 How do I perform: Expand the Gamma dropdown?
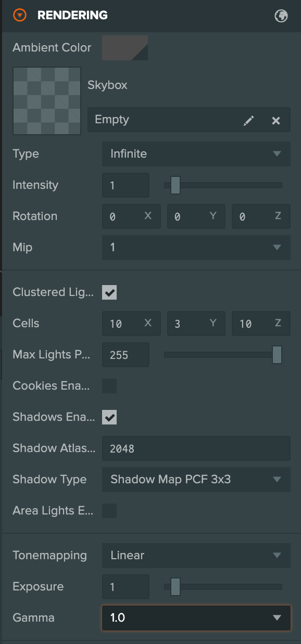click(x=196, y=618)
